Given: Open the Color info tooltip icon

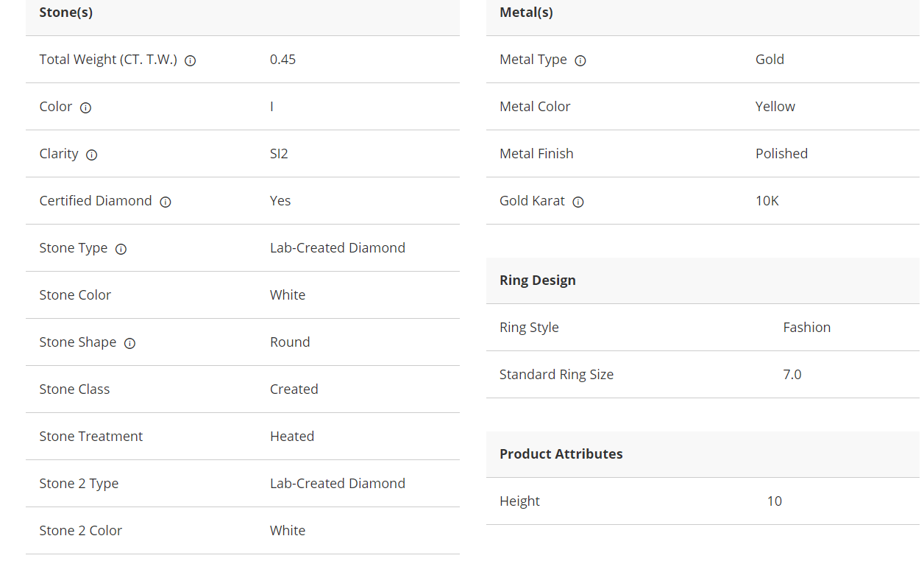Looking at the screenshot, I should pyautogui.click(x=85, y=108).
